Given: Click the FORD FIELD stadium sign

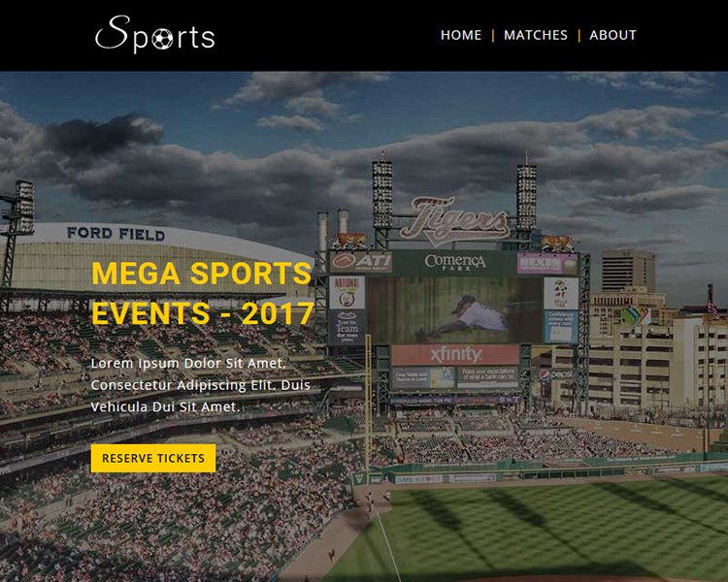Looking at the screenshot, I should click(x=116, y=234).
